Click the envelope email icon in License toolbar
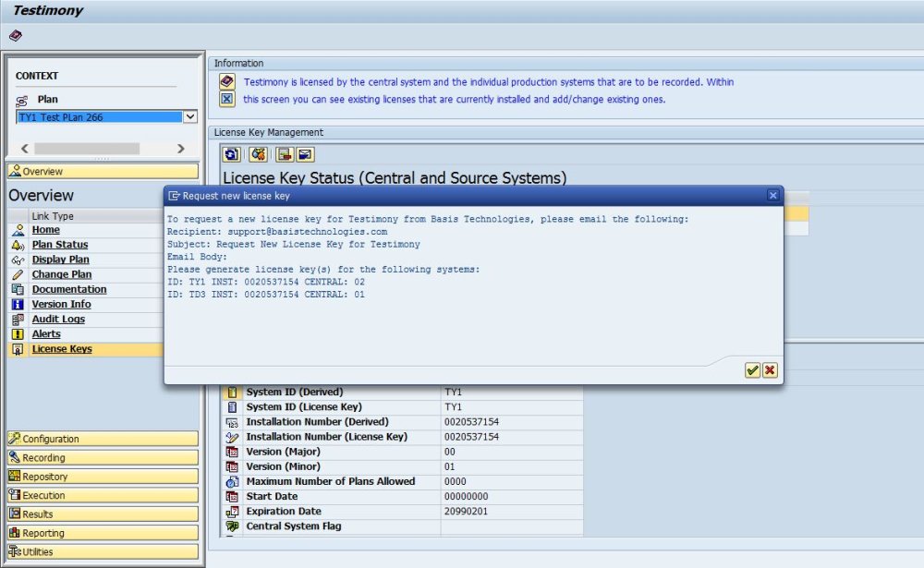 [305, 154]
